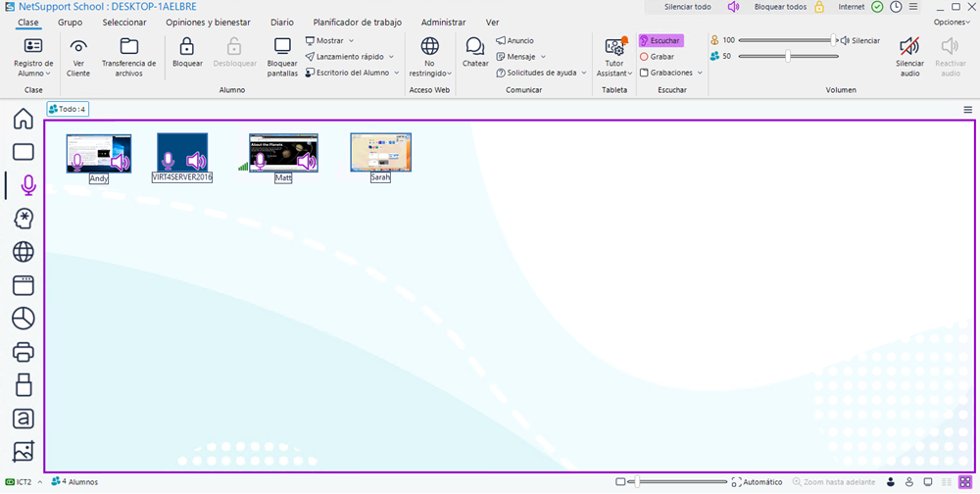Open whiteboard image icon in sidebar

(x=24, y=452)
